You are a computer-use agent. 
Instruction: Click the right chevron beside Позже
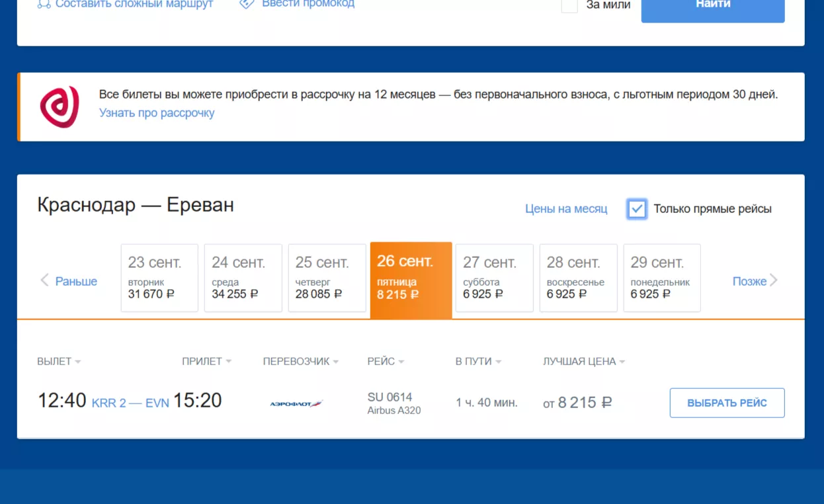(x=773, y=280)
